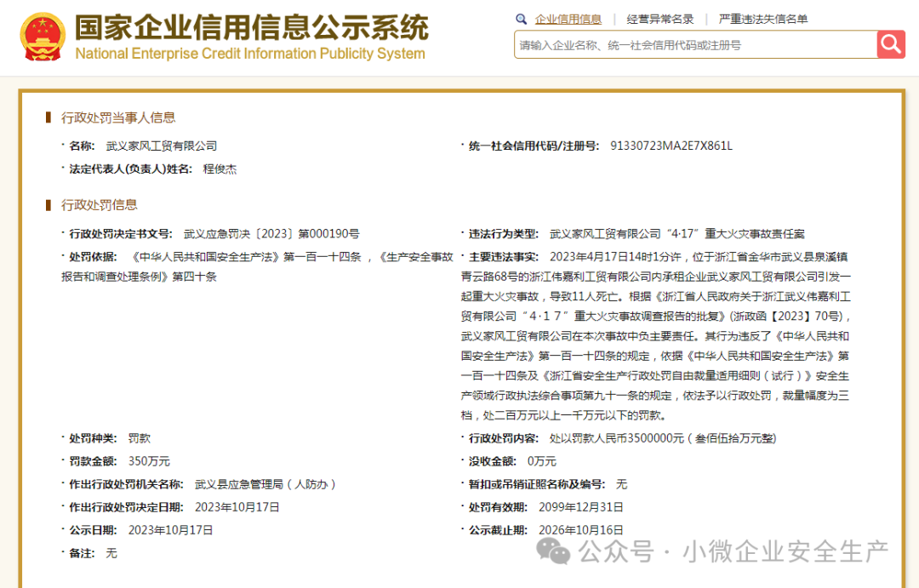The image size is (919, 588).
Task: Click the 处罚种类 value 罚款
Action: tap(140, 438)
